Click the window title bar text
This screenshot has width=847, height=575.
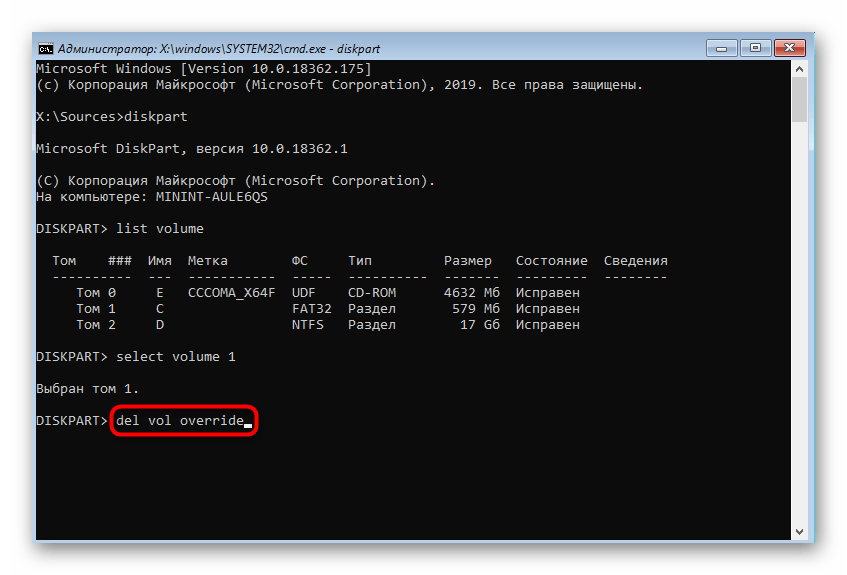click(218, 48)
